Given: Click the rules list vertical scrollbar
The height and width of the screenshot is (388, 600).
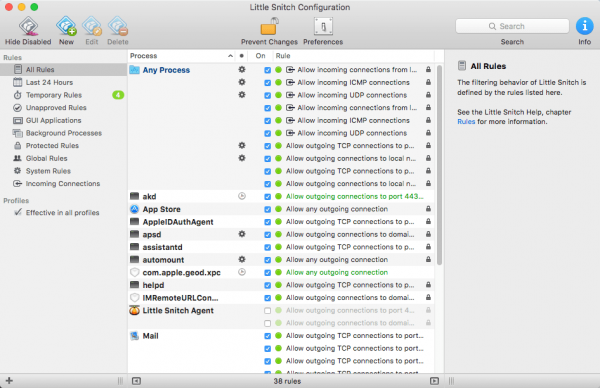Looking at the screenshot, I should tap(439, 165).
